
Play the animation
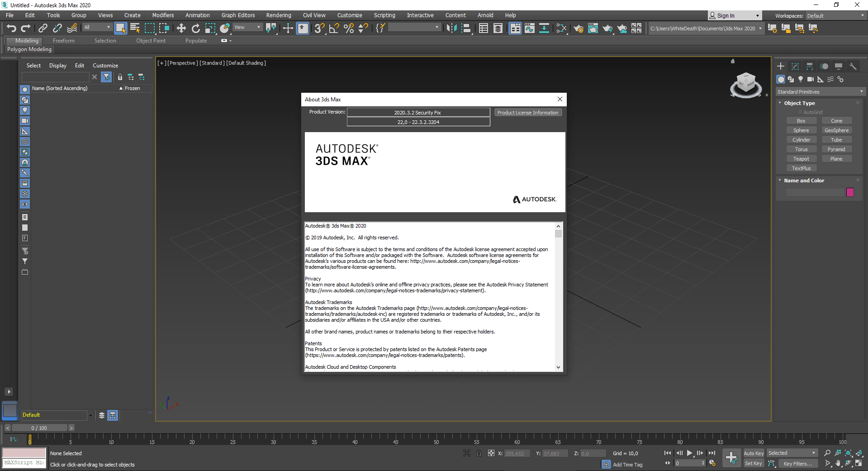pos(689,453)
